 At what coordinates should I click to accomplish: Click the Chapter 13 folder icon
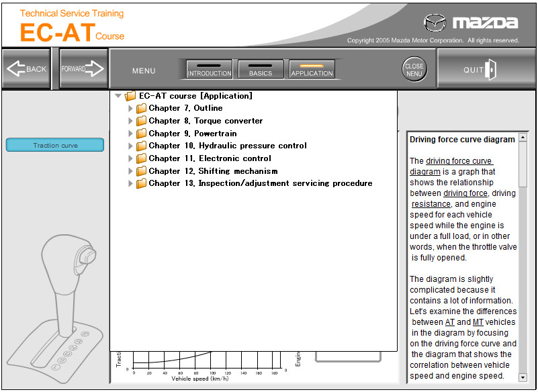click(x=141, y=183)
